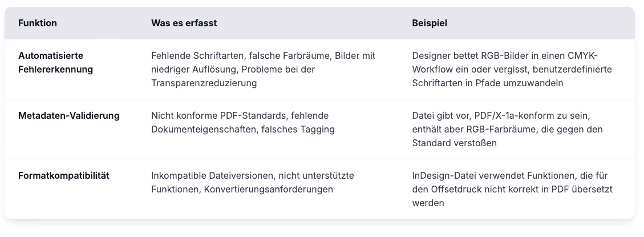Click the word 'Transparenzreduzierung'

(204, 83)
